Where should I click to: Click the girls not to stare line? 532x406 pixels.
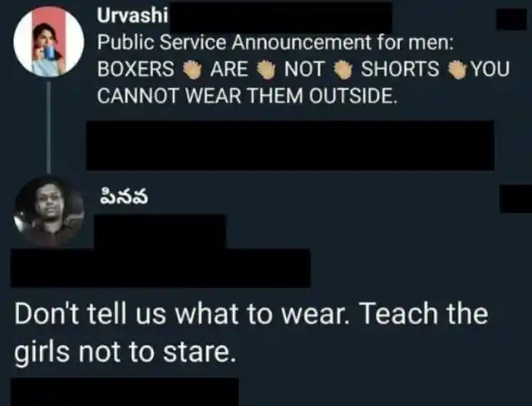125,352
